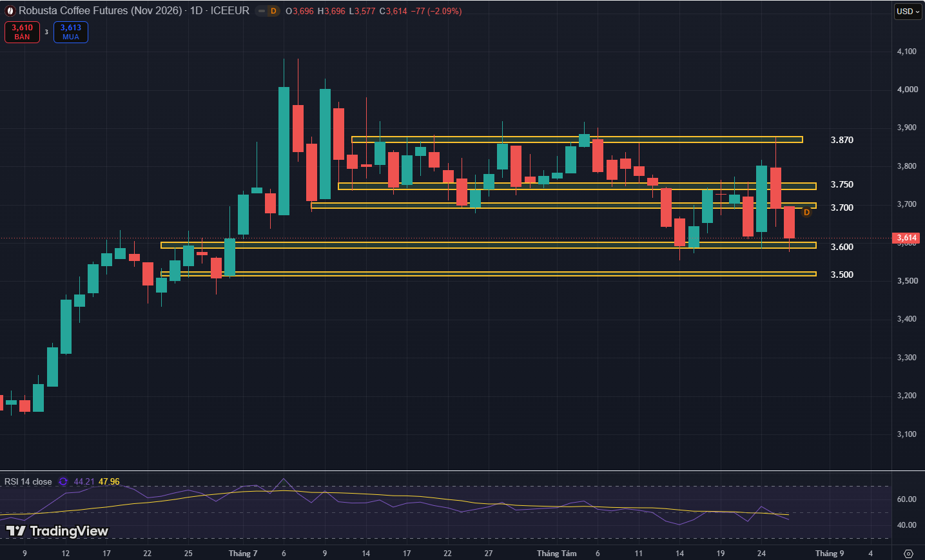Select the white 3.870 level text label
Screen dimensions: 925x560
point(842,140)
